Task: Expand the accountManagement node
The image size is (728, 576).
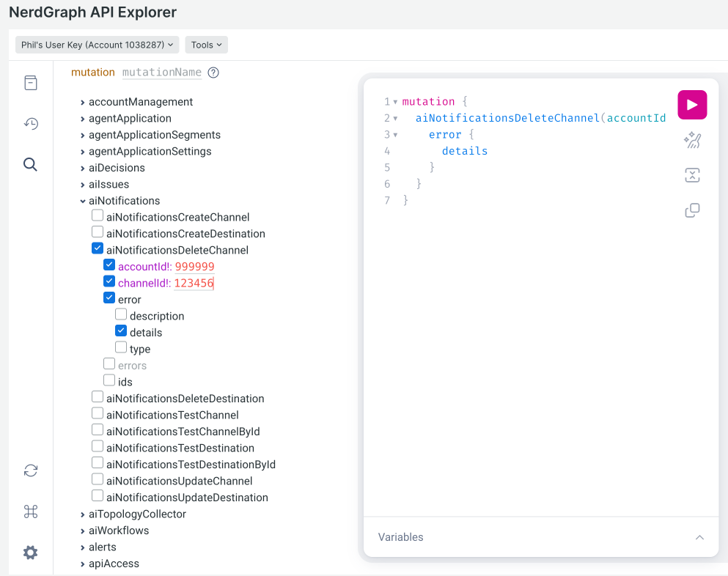Action: (83, 102)
